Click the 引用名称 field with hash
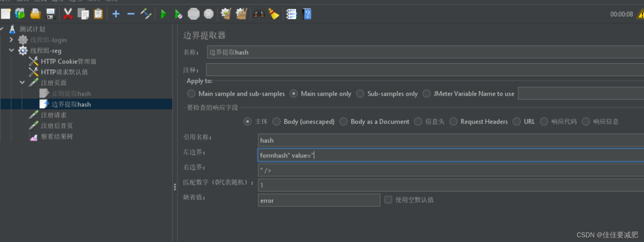644x242 pixels. point(451,140)
